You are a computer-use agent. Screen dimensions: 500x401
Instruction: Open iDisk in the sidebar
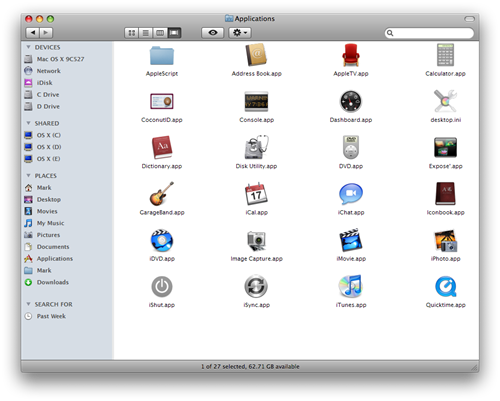point(39,83)
